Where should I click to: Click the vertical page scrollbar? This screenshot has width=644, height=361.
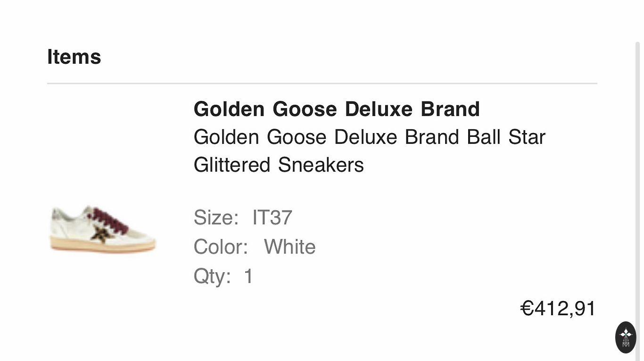click(x=637, y=189)
